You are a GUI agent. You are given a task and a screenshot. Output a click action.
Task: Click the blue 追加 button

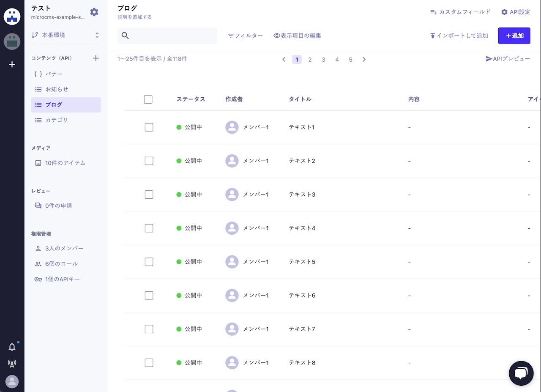coord(514,36)
